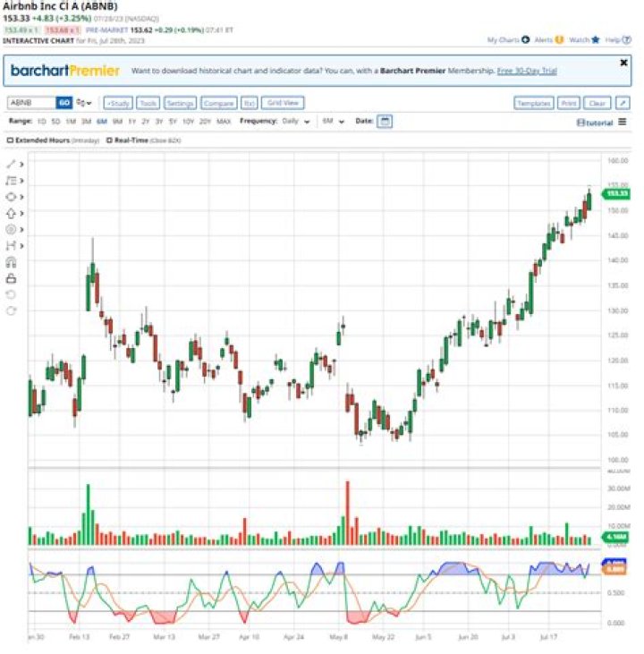Open chart Settings button
The height and width of the screenshot is (654, 644).
(x=180, y=103)
